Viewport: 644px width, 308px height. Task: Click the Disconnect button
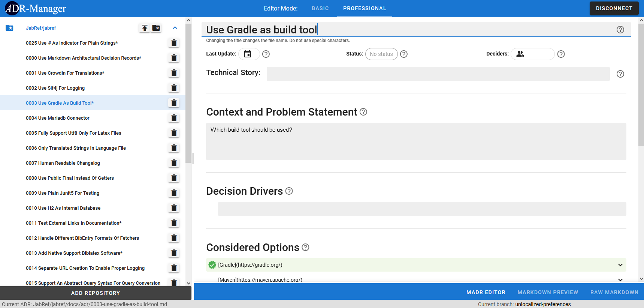(x=614, y=8)
